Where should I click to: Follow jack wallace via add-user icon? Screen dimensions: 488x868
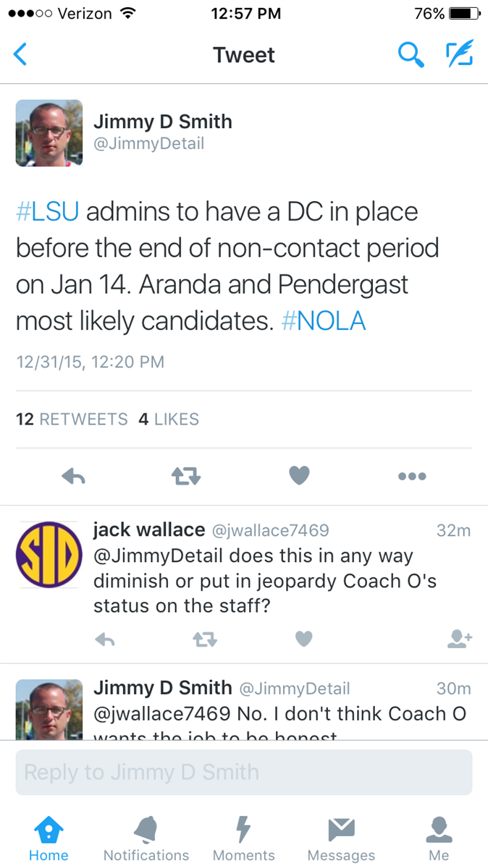pos(460,639)
